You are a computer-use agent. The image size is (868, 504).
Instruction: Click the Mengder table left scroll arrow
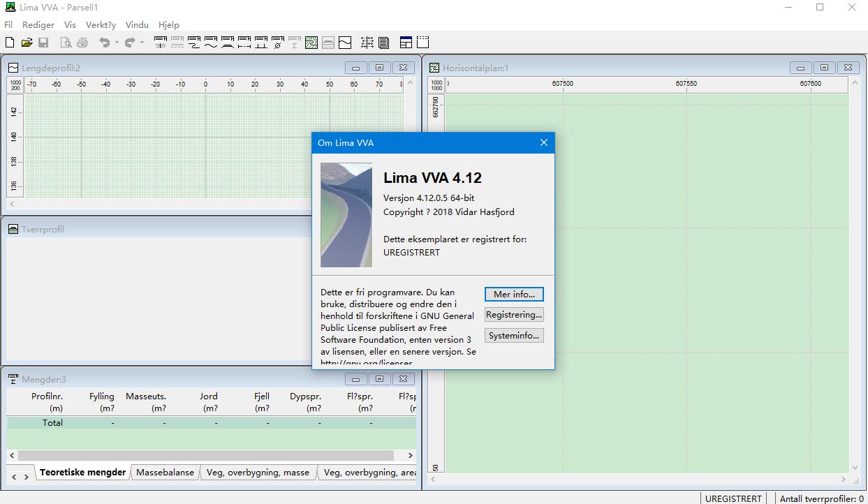[x=13, y=454]
